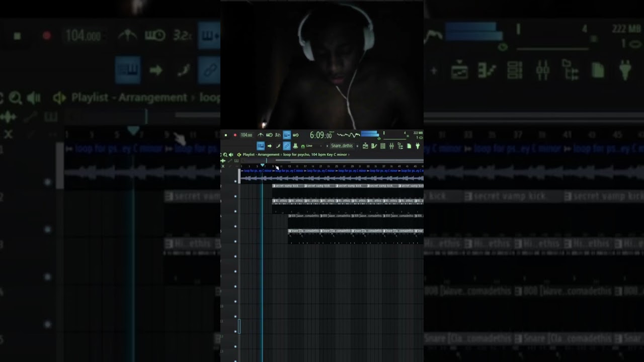This screenshot has height=362, width=644.
Task: Click the 6:09:00 time display
Action: pos(320,135)
